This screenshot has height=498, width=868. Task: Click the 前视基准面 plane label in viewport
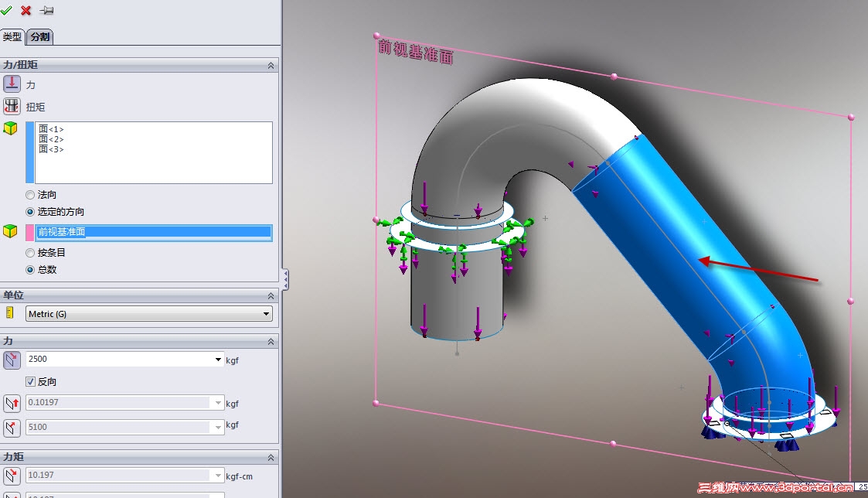point(415,51)
